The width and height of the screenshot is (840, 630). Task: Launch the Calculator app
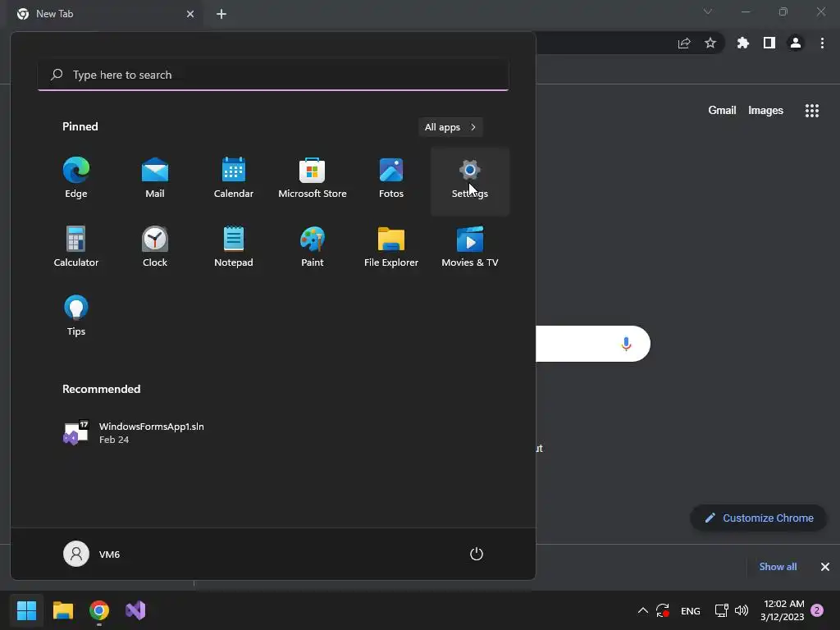click(x=76, y=248)
